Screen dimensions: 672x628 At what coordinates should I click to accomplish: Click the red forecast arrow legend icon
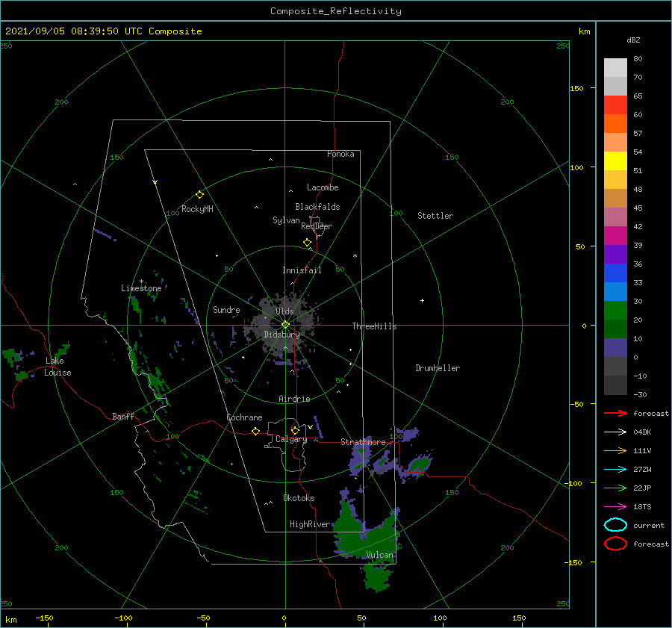(615, 413)
